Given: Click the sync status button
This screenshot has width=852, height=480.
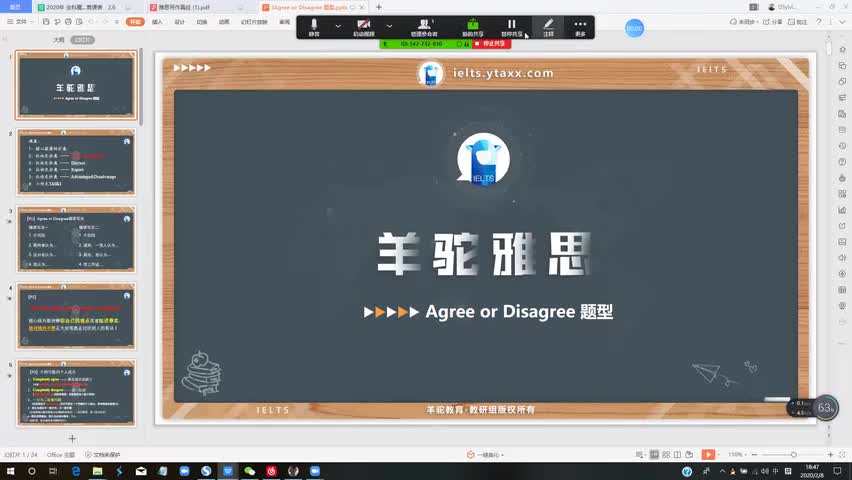Looking at the screenshot, I should click(x=742, y=22).
